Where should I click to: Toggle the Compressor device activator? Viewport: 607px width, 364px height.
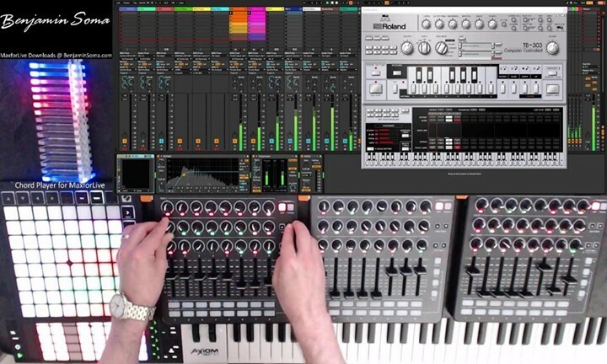[254, 156]
